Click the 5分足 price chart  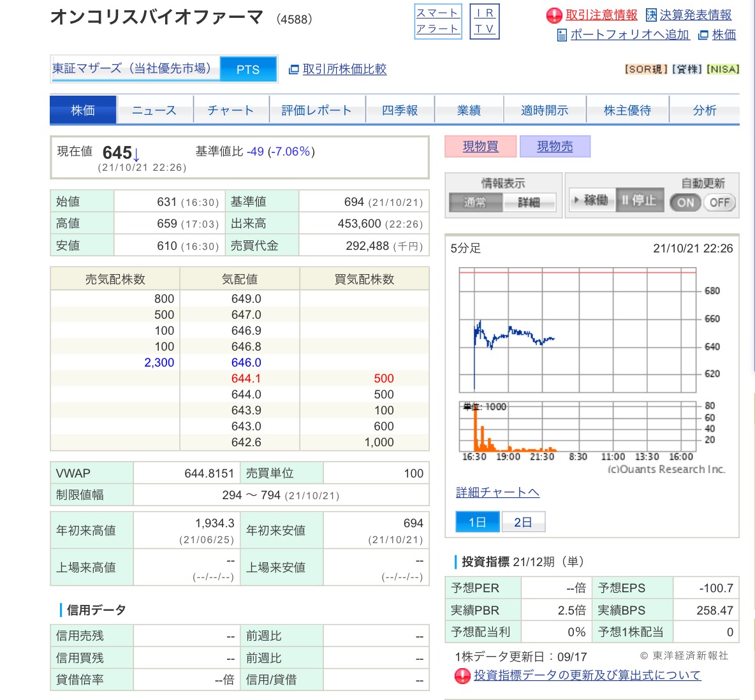click(x=578, y=330)
